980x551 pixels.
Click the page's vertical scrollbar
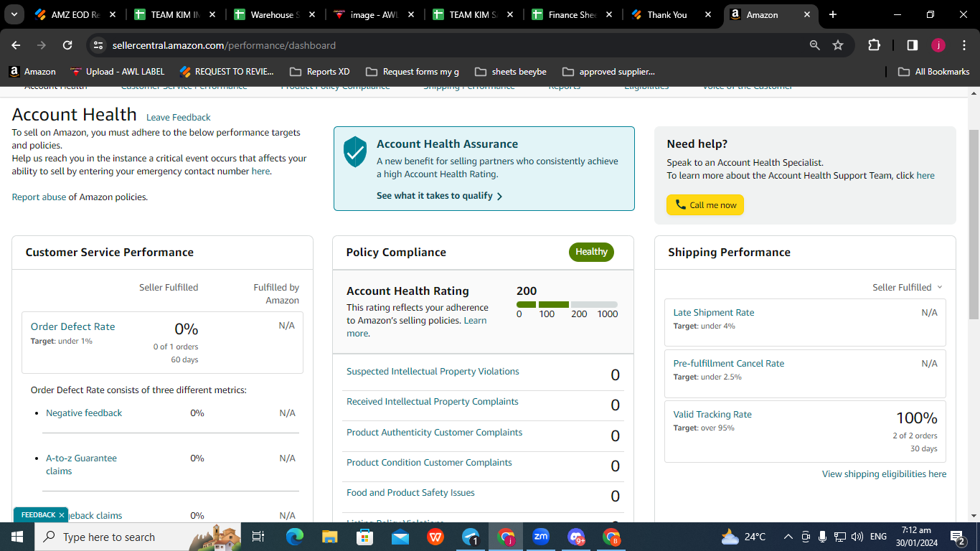coord(974,225)
